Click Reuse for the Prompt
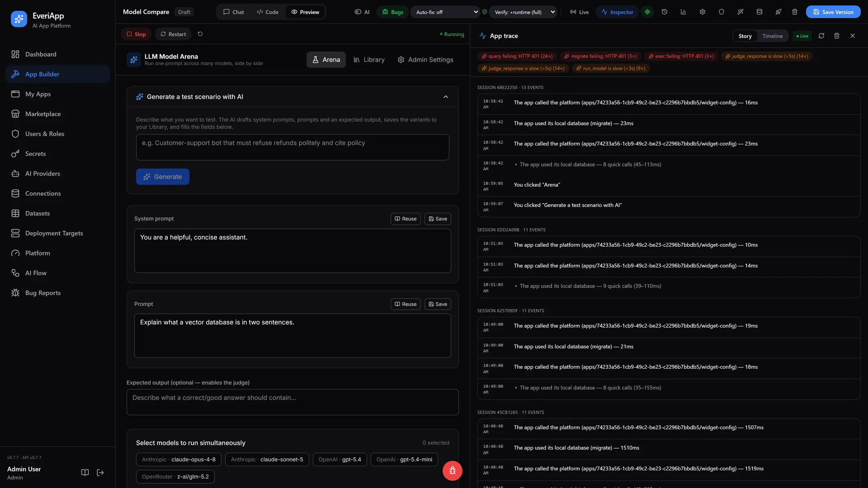The height and width of the screenshot is (488, 868). tap(406, 304)
